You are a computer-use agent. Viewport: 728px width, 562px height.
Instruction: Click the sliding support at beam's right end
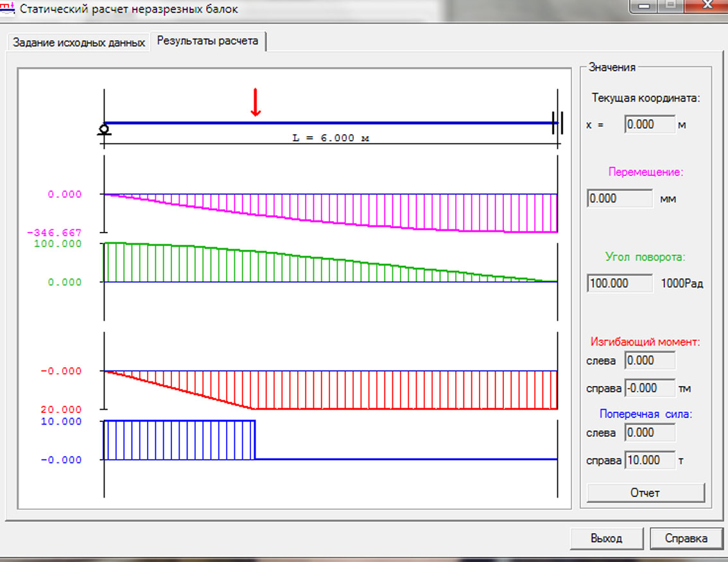pos(557,123)
